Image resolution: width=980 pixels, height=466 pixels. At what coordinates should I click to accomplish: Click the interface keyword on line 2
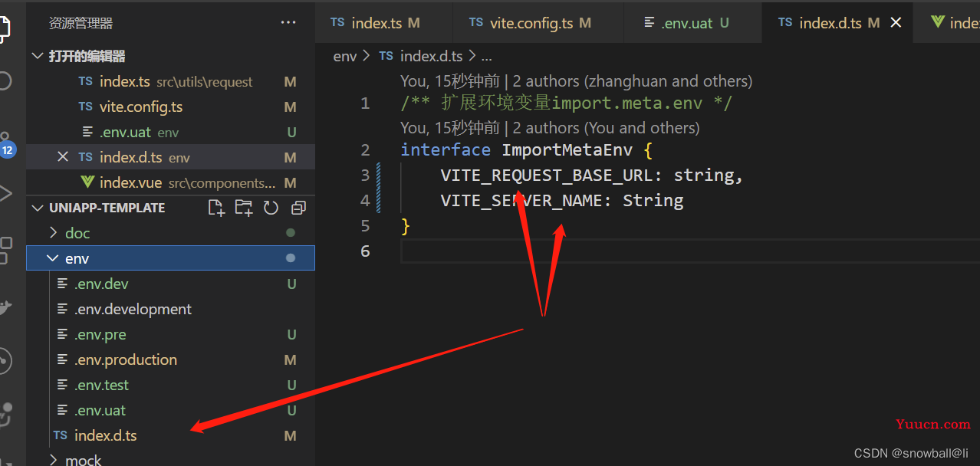point(446,149)
